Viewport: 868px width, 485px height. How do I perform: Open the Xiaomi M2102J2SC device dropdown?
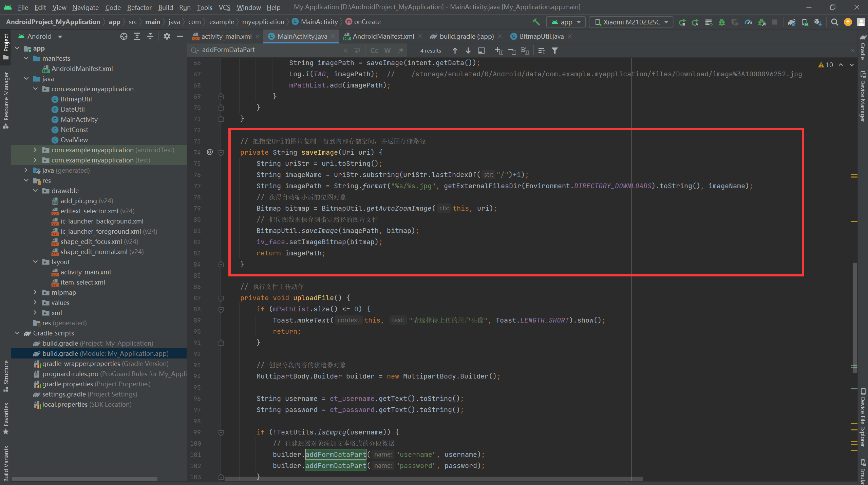coord(631,22)
